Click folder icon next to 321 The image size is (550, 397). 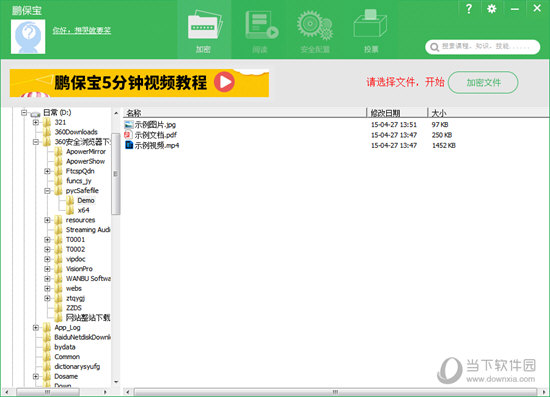tap(47, 122)
